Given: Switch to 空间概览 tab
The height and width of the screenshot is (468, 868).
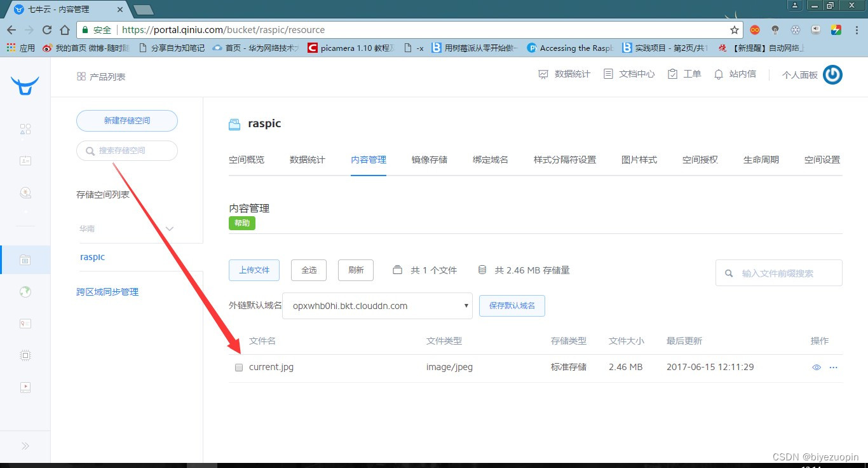Looking at the screenshot, I should 247,160.
